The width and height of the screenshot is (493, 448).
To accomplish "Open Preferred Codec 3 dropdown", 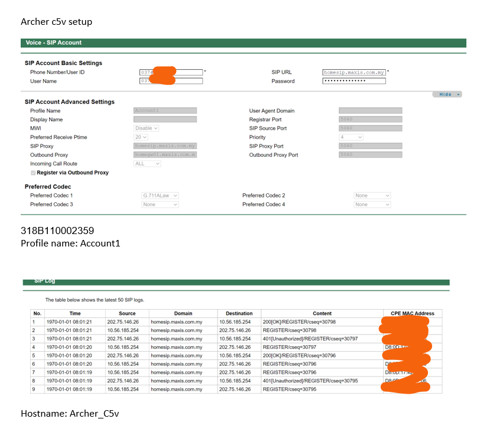I will tap(160, 204).
